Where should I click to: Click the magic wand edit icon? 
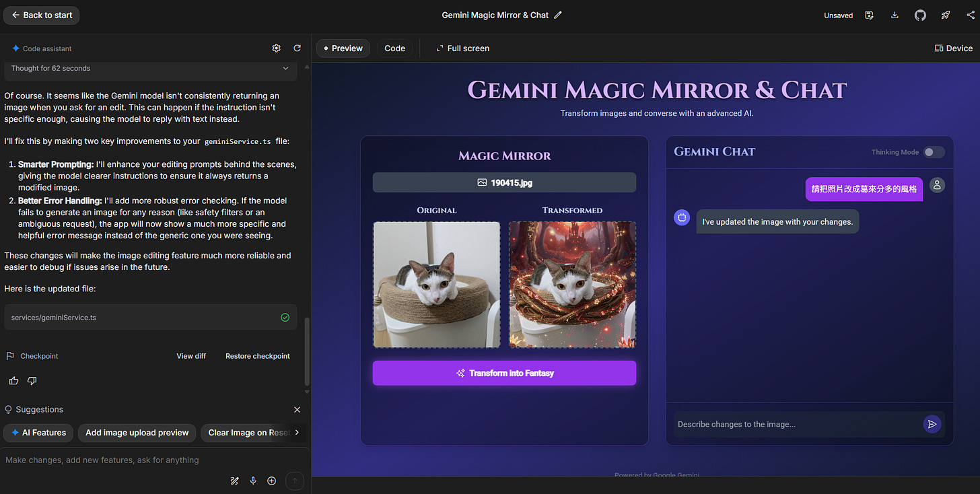pos(235,481)
